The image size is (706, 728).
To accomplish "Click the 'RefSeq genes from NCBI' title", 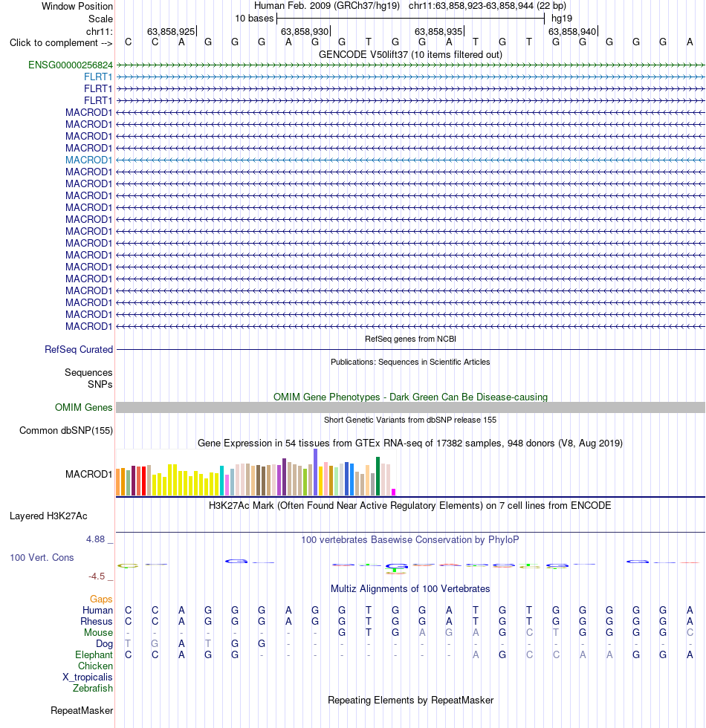I will pyautogui.click(x=410, y=339).
